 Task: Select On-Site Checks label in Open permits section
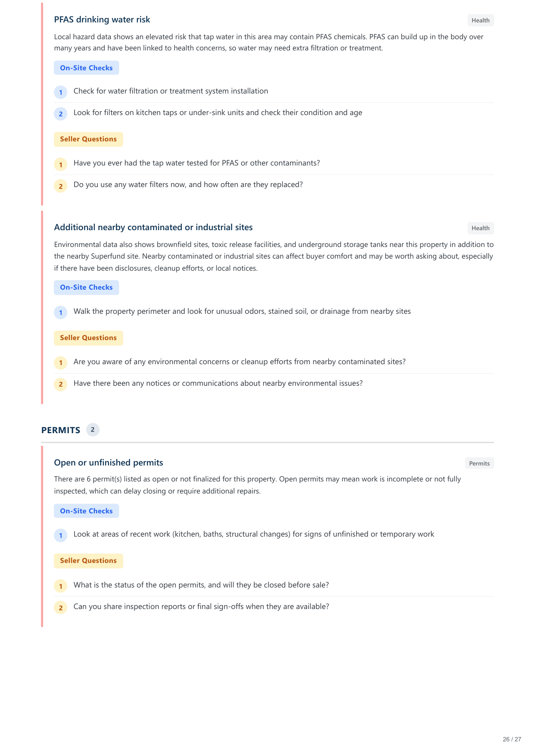tap(86, 511)
